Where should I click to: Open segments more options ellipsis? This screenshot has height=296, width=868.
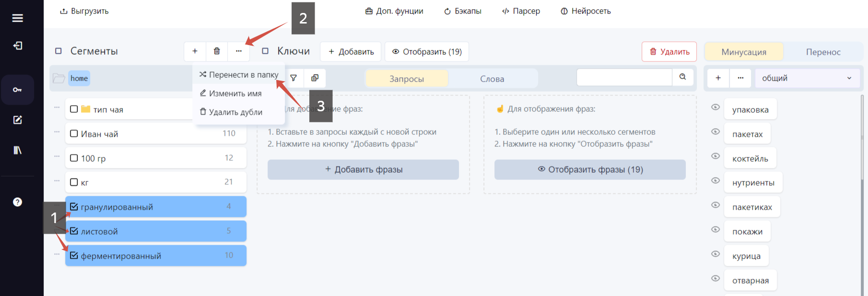[x=239, y=51]
